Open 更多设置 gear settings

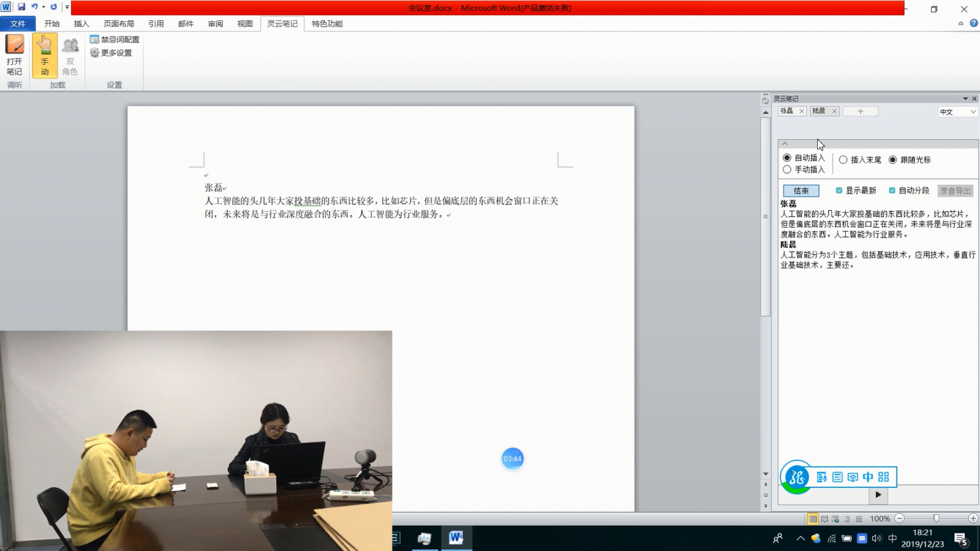[111, 53]
